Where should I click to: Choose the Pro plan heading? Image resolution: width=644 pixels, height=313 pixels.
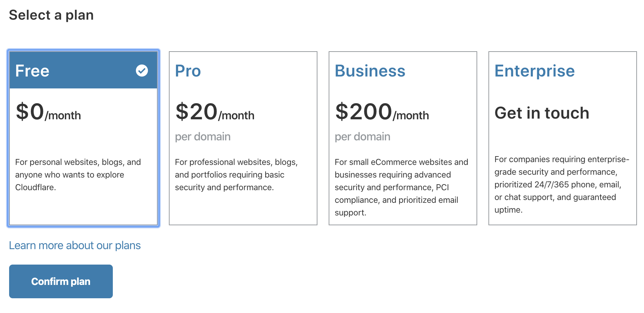188,71
